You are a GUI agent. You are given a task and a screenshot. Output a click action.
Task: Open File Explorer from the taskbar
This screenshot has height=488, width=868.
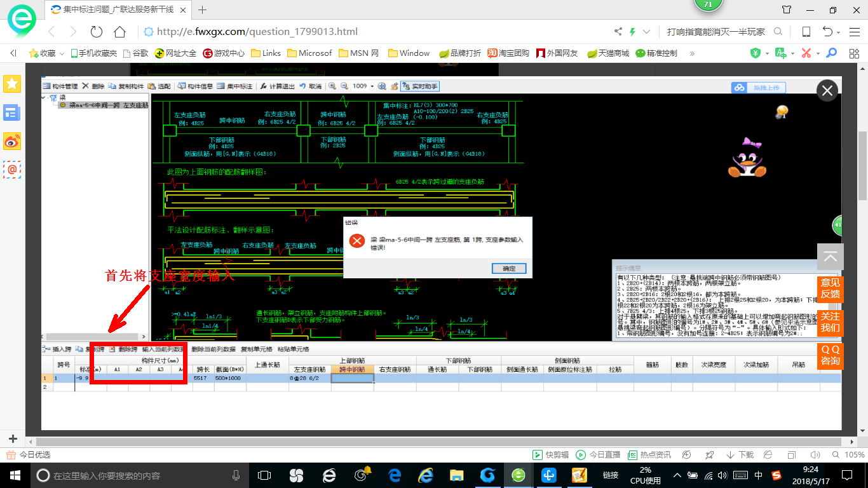tap(456, 475)
